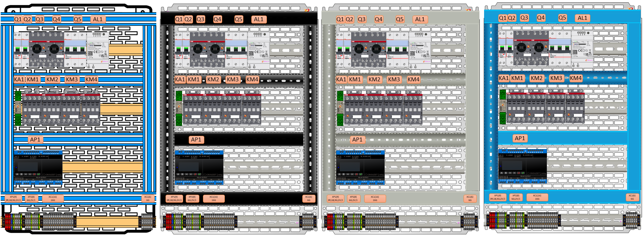Screen dimensions: 644x238
Task: Click the Q5 label in the solid blue cabinet
Action: [x=562, y=18]
